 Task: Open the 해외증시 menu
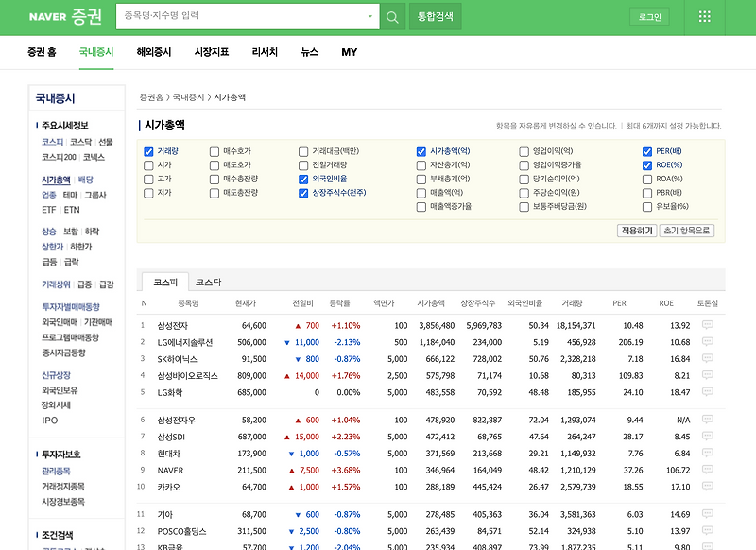(x=154, y=52)
